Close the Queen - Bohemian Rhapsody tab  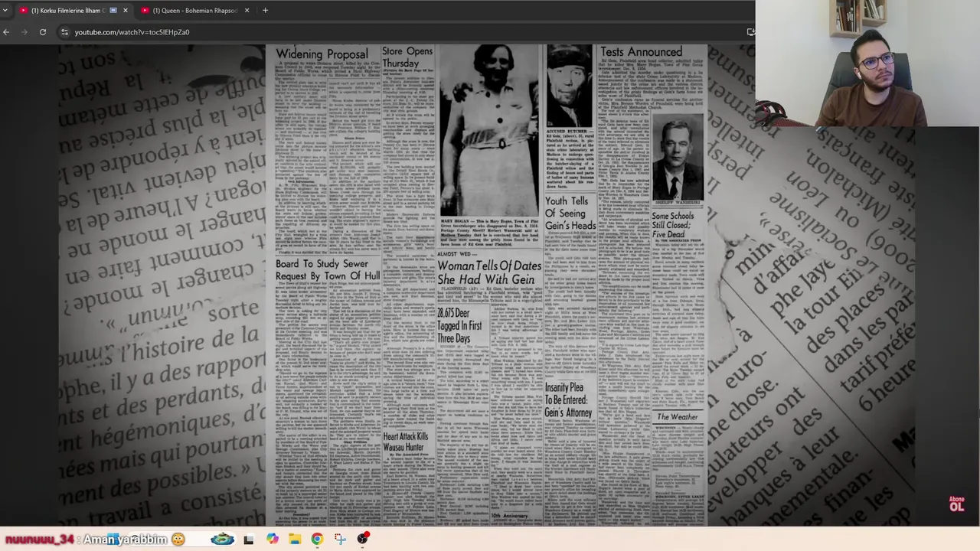[x=247, y=10]
